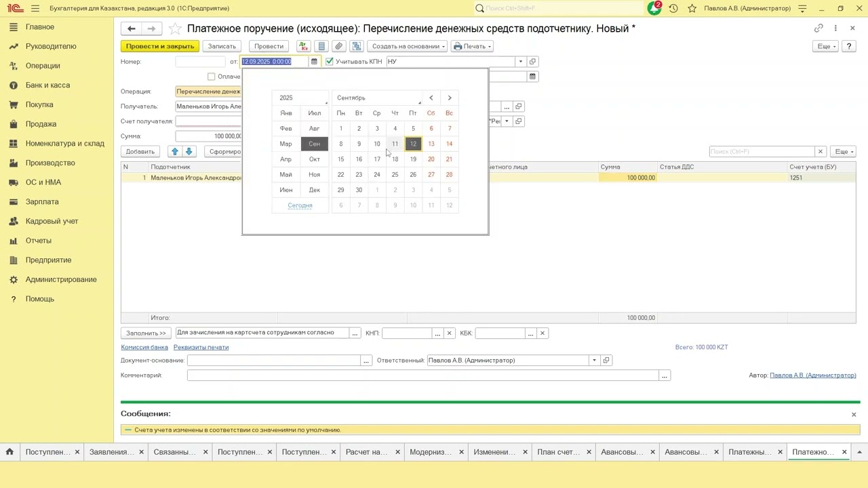Open the Банк и касса section
The image size is (868, 488).
47,85
